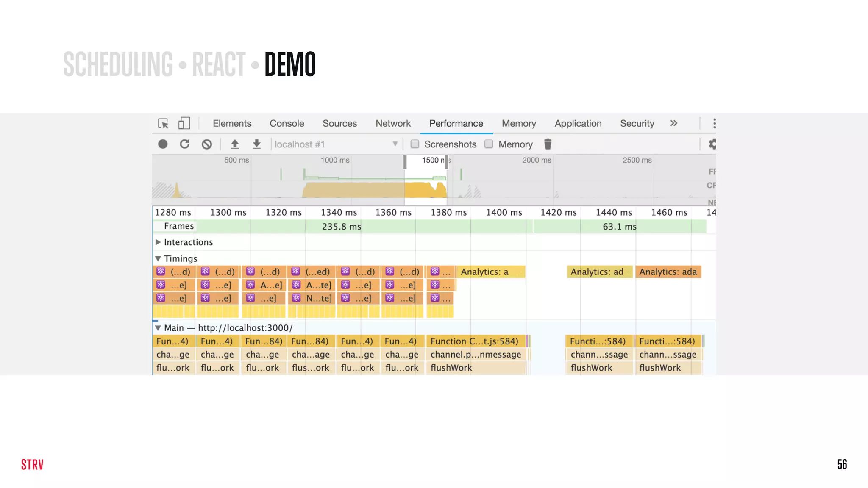Select the 'Analytics: ada' timing bar

click(x=668, y=272)
